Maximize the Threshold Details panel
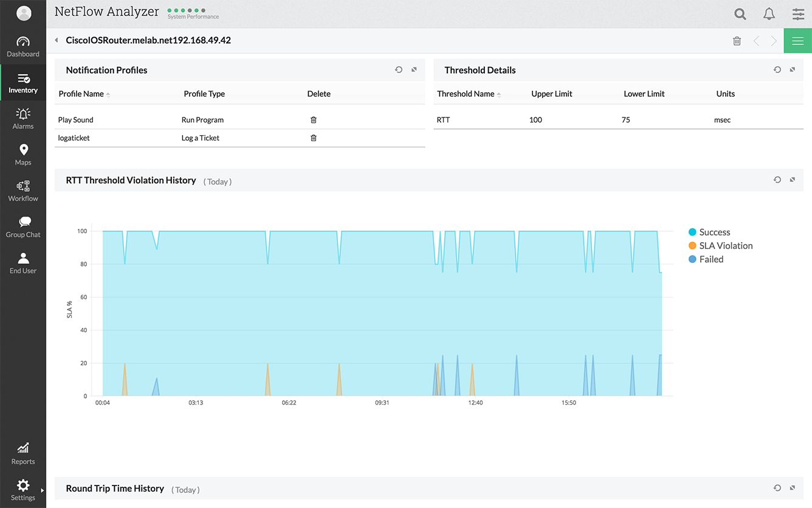This screenshot has height=508, width=812. point(793,70)
